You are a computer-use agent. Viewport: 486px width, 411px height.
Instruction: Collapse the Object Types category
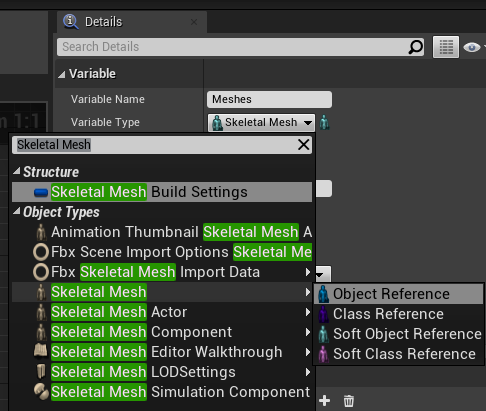16,212
